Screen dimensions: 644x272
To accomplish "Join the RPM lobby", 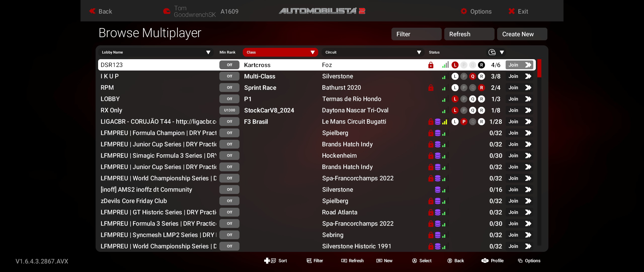I will 519,88.
